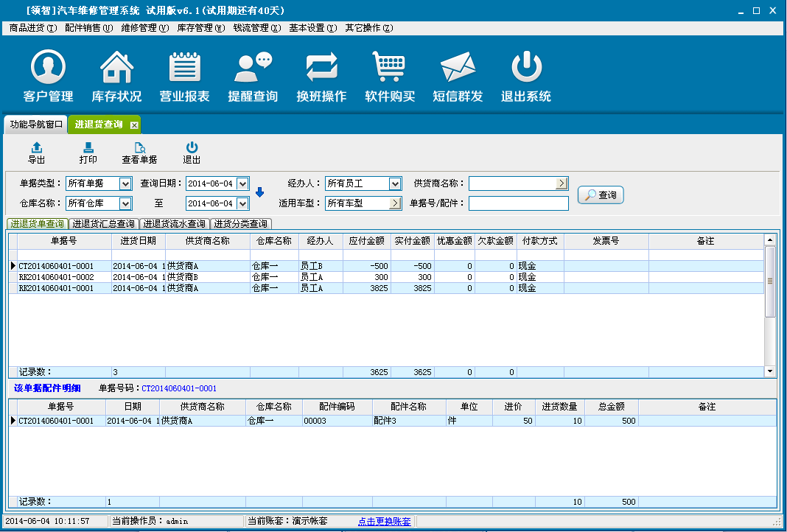The height and width of the screenshot is (532, 787).
Task: Click 换班操作 shift change icon
Action: [321, 68]
